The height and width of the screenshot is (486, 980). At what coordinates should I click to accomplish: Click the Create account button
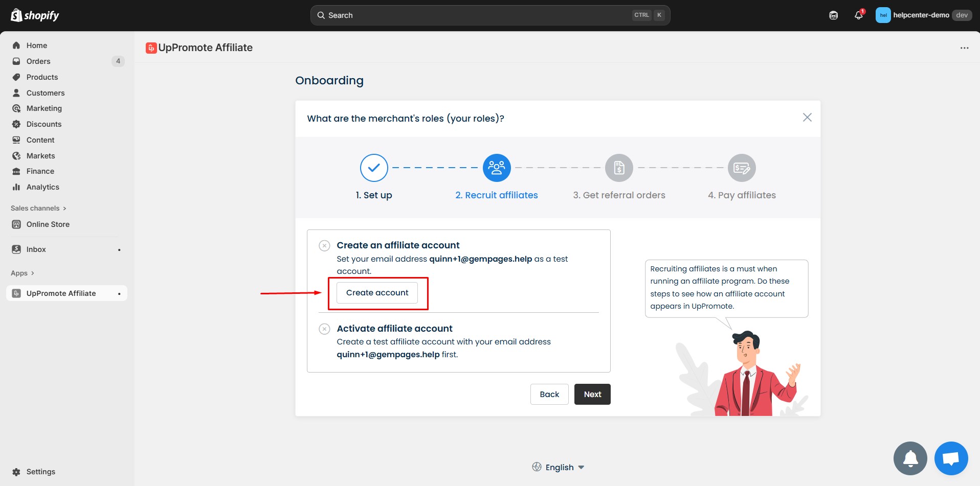coord(377,292)
